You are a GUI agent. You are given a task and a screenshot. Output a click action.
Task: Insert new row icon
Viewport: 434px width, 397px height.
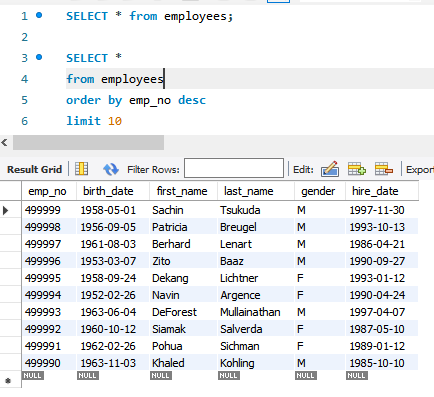click(357, 169)
